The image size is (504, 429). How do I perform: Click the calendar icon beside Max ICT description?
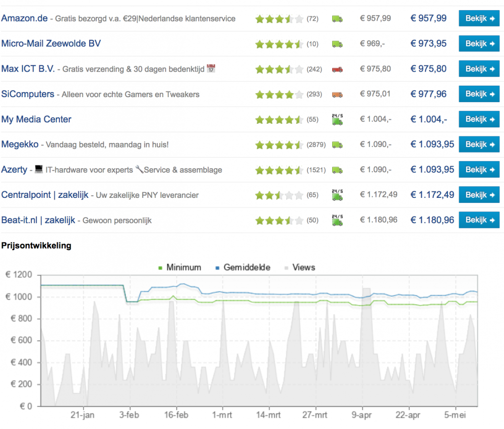coord(211,68)
